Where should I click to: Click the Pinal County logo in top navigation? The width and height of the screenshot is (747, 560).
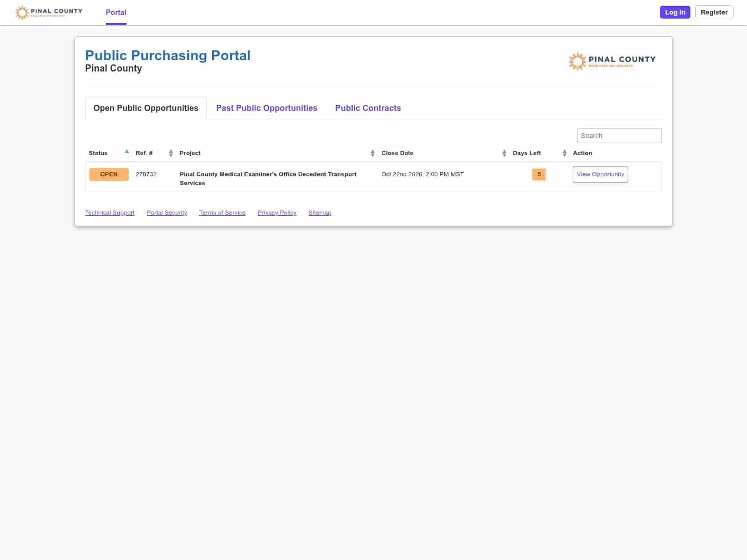[x=49, y=12]
